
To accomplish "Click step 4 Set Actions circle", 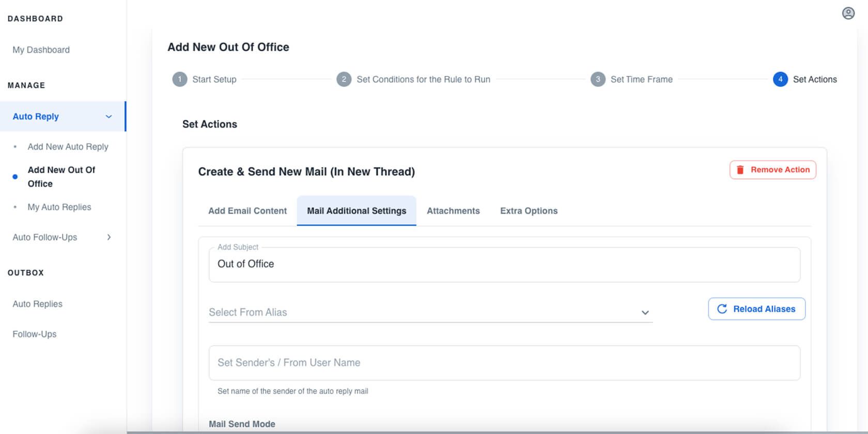I will [780, 80].
